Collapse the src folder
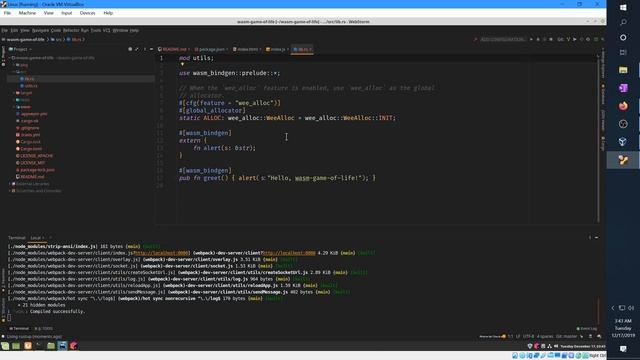The image size is (640, 360). coord(14,72)
